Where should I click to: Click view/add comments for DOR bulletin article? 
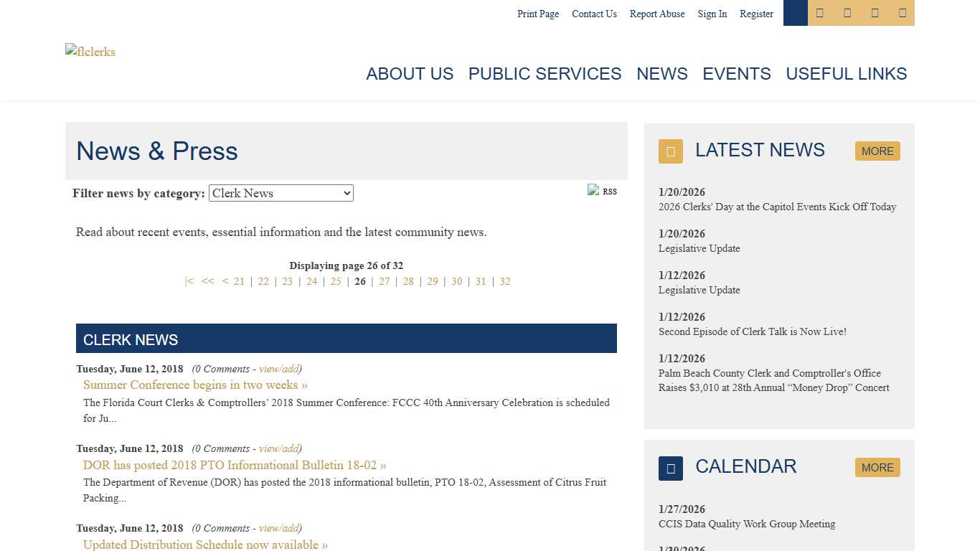(278, 448)
